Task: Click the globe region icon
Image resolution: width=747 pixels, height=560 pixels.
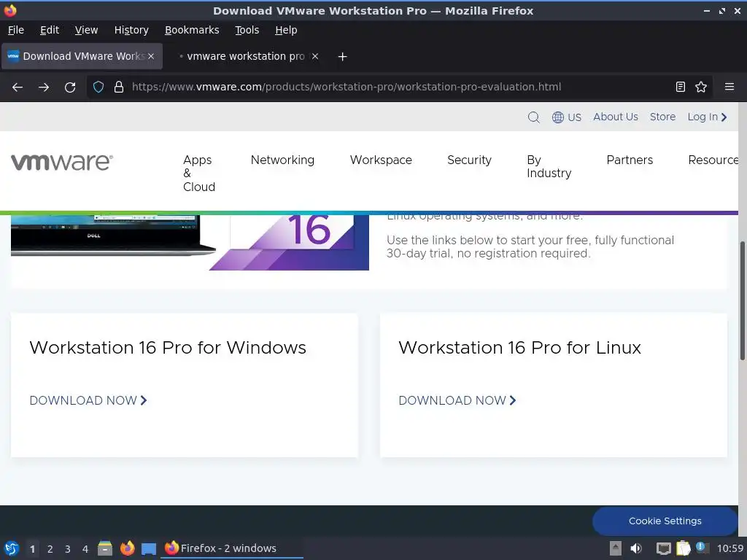Action: [x=558, y=117]
